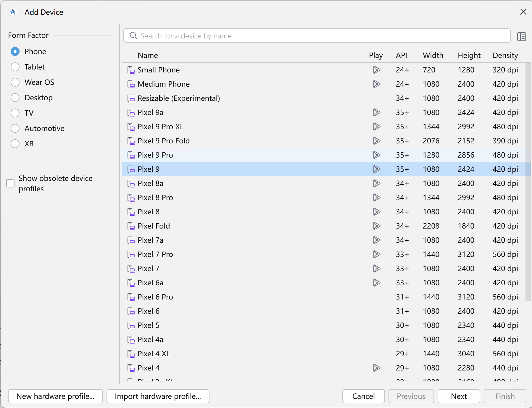Sort devices by the API column header
This screenshot has height=408, width=532.
(402, 55)
